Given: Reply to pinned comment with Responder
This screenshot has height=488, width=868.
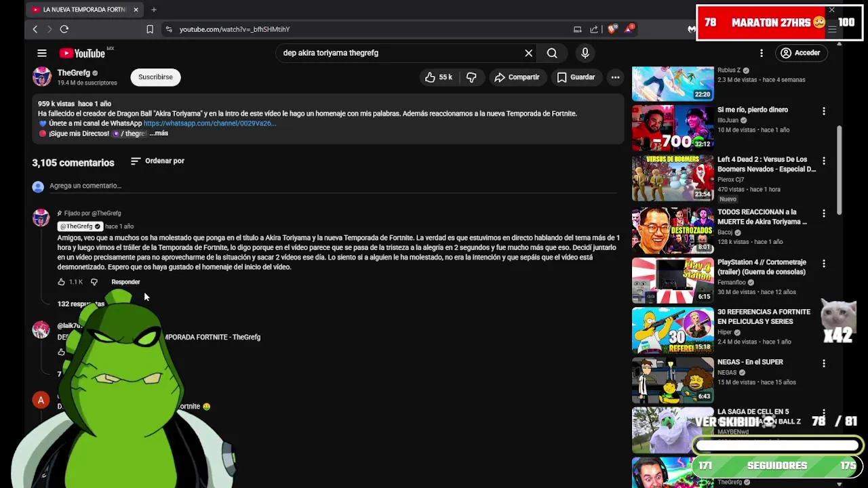Looking at the screenshot, I should coord(125,282).
